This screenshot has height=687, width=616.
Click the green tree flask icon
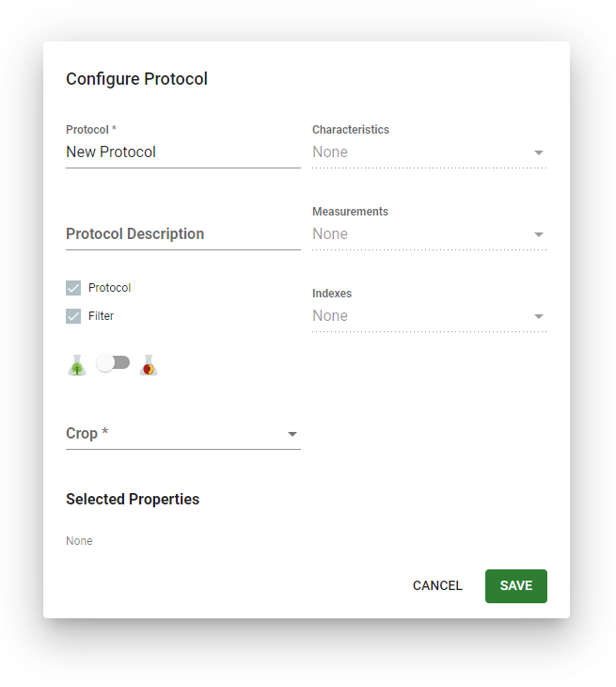point(77,364)
